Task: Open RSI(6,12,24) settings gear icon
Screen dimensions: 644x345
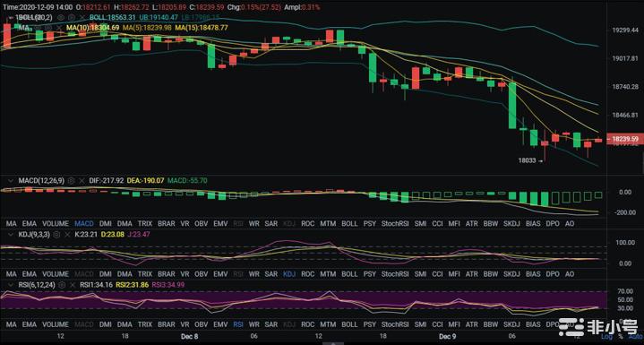Action: point(62,284)
